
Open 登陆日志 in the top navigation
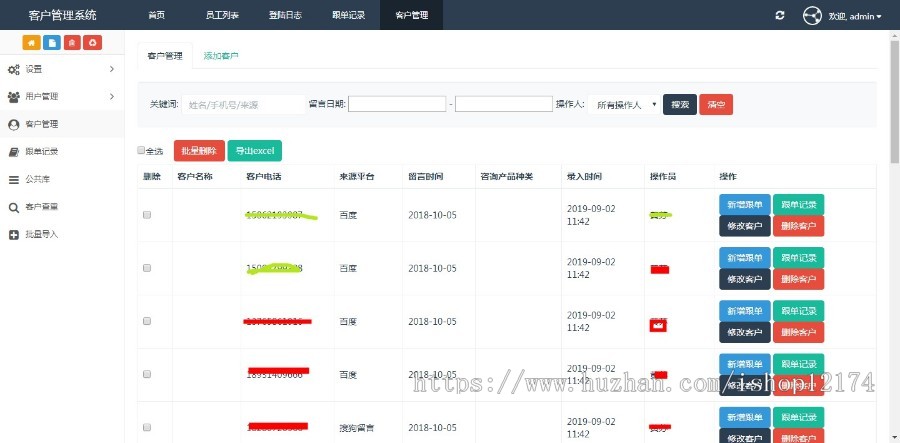coord(285,15)
